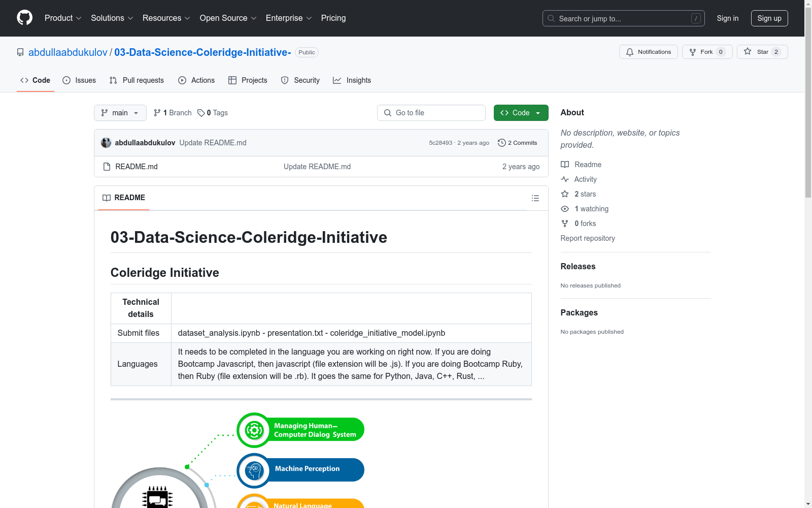Click the tag icon beside Tags
This screenshot has height=508, width=812.
(201, 113)
